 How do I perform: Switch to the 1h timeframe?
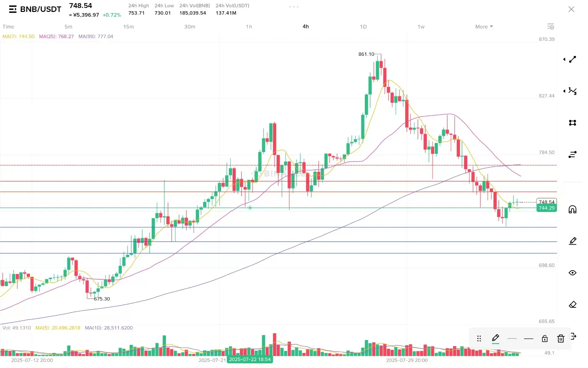[x=249, y=27]
